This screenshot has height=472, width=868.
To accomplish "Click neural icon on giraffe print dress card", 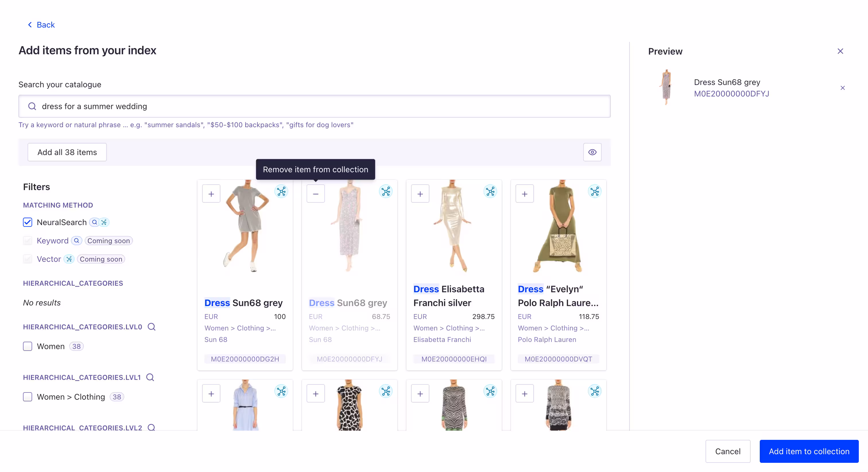I will pyautogui.click(x=386, y=391).
